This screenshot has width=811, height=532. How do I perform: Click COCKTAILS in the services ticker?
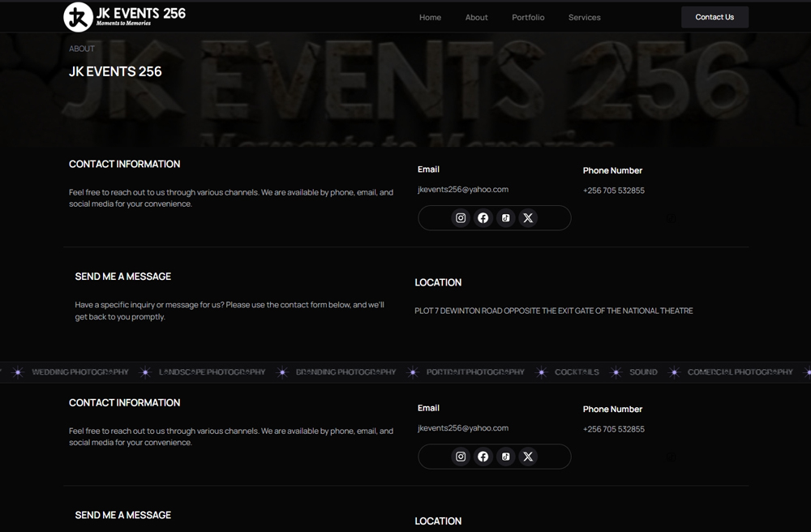577,371
